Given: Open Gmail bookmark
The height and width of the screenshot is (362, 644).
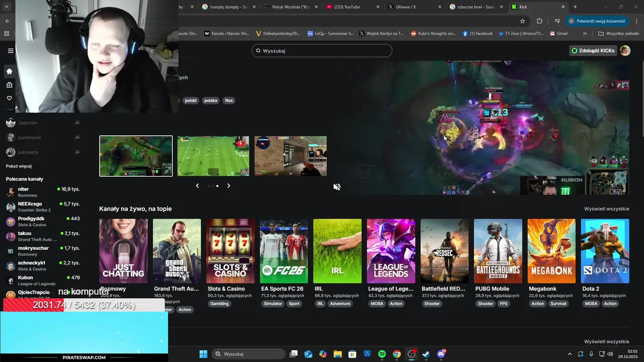Looking at the screenshot, I should [x=559, y=34].
